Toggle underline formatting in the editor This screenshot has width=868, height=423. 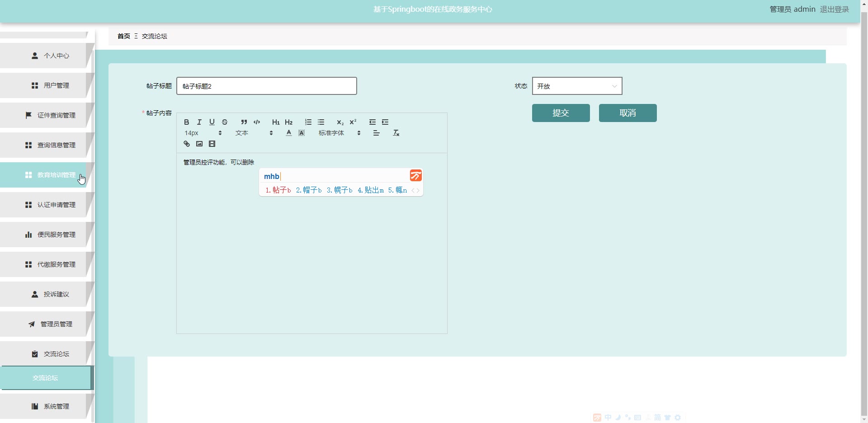(212, 122)
